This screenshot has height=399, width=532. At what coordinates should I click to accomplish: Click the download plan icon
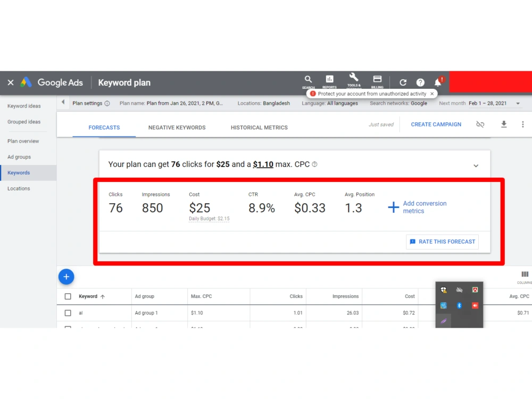point(504,124)
